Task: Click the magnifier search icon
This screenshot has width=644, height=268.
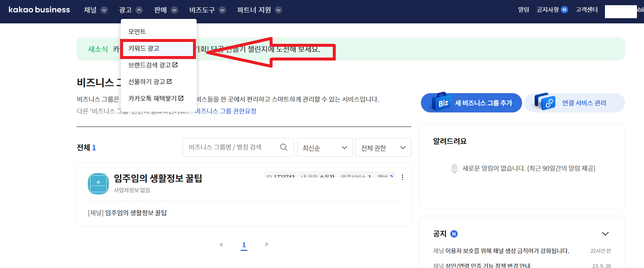Action: click(x=284, y=147)
